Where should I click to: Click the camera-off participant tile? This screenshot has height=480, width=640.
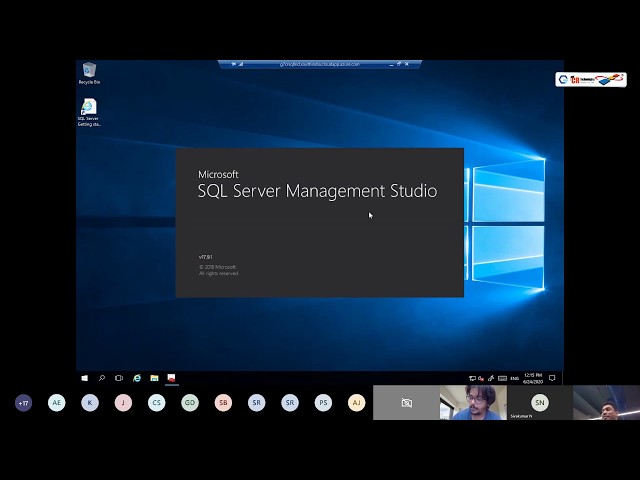tap(407, 403)
